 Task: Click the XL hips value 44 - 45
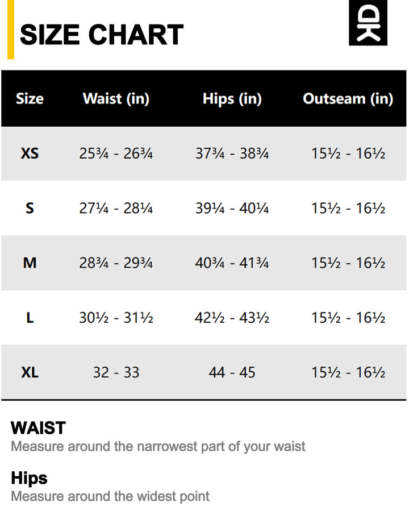tap(232, 373)
